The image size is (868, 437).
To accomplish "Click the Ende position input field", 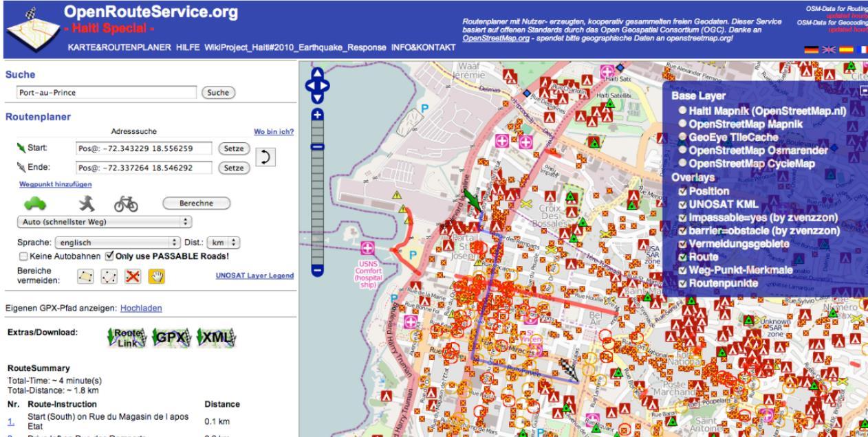I will [142, 167].
